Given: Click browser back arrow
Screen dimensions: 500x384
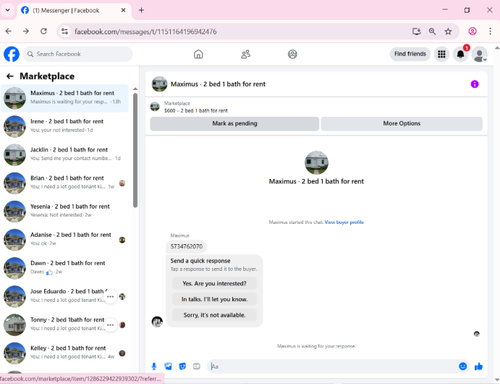Looking at the screenshot, I should click(x=9, y=31).
